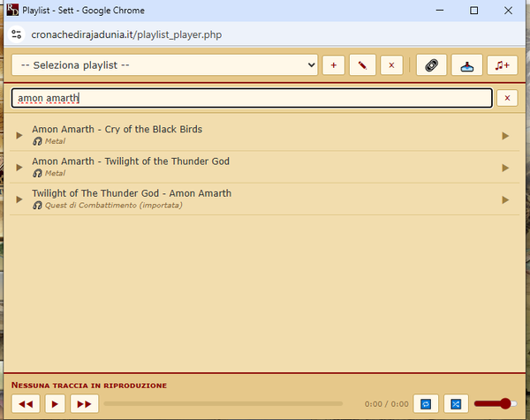This screenshot has height=420, width=530.
Task: Click Nessuna traccia in riproduzione status text
Action: [89, 386]
